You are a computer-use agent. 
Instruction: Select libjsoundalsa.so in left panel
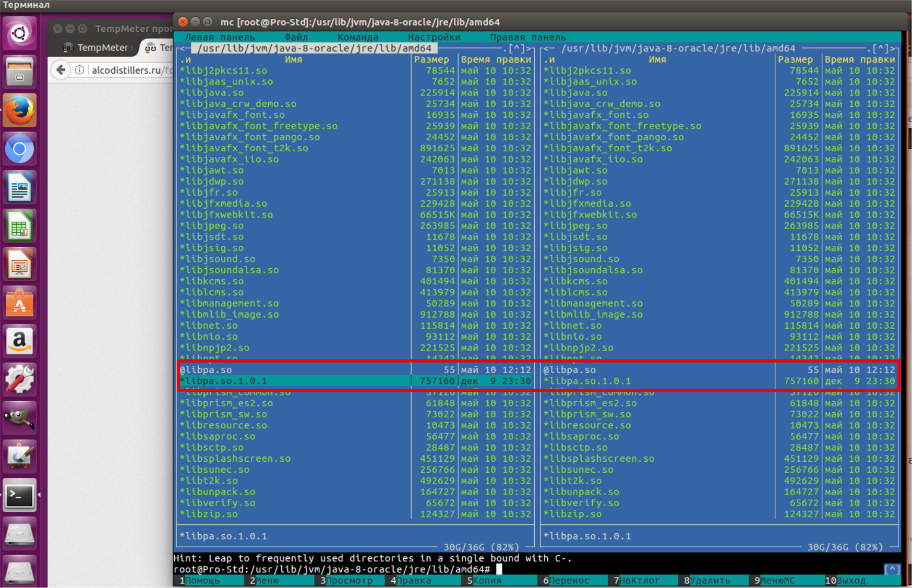pyautogui.click(x=355, y=270)
